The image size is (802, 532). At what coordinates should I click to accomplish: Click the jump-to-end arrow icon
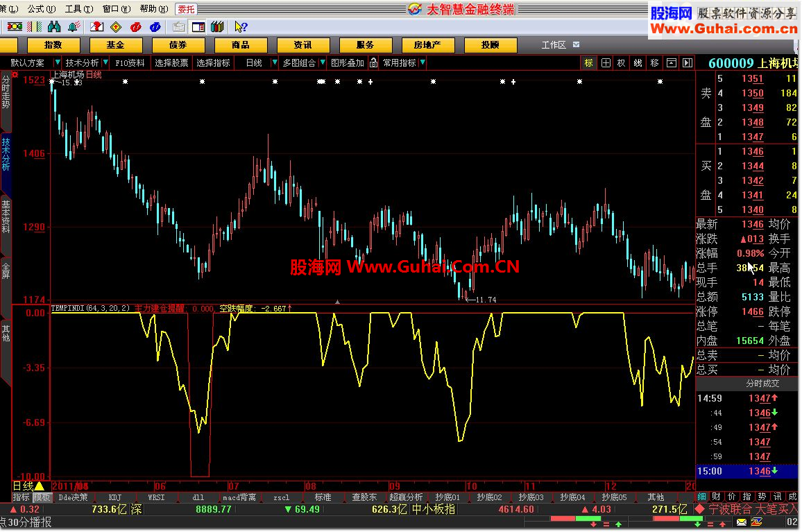pyautogui.click(x=688, y=63)
